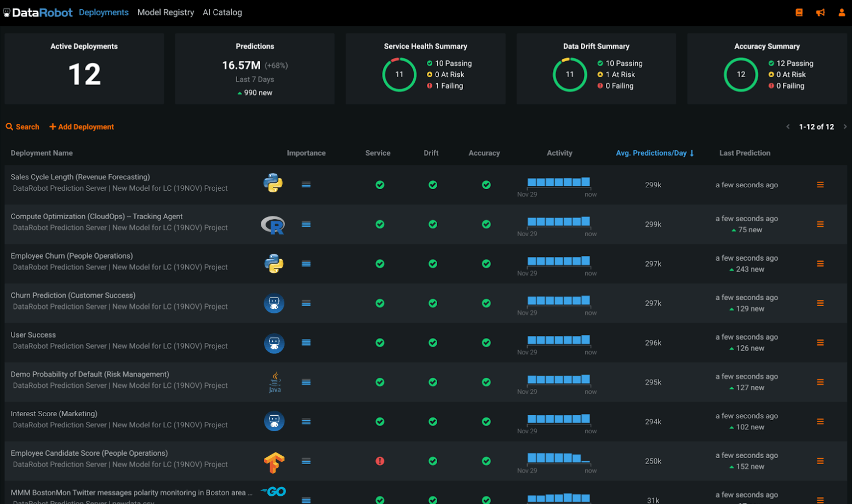Click importance indicator for Employee Candidate Score
This screenshot has width=852, height=504.
tap(306, 461)
